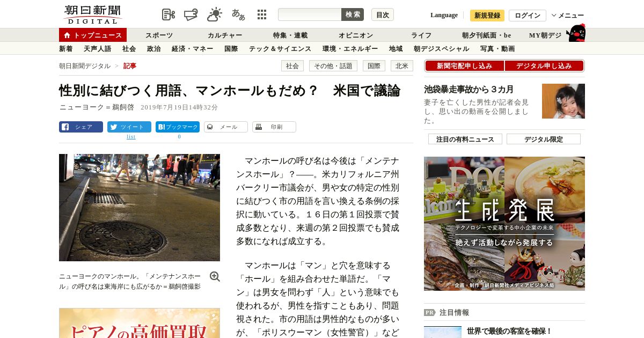This screenshot has height=338, width=644.
Task: Focus the search input field
Action: pos(310,14)
